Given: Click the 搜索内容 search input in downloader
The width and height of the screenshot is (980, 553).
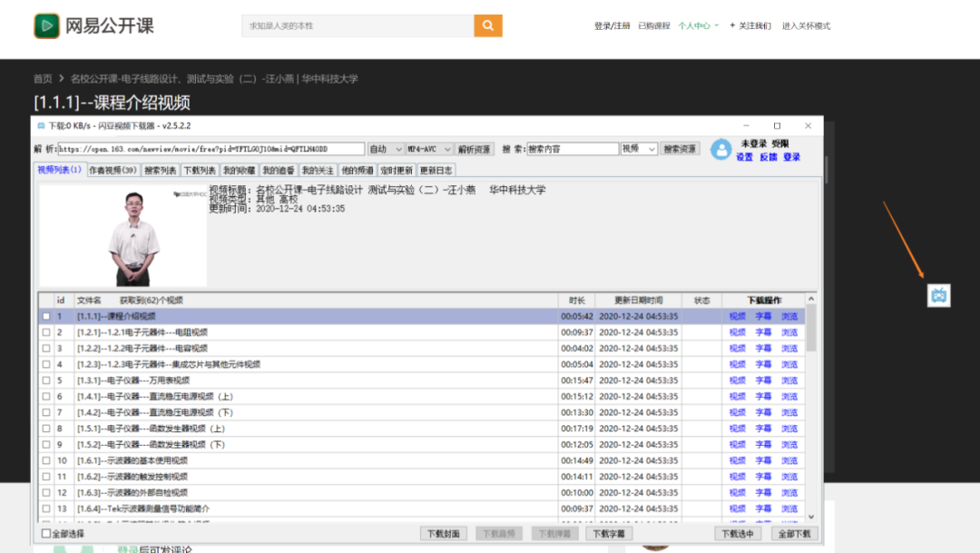Looking at the screenshot, I should tap(573, 149).
